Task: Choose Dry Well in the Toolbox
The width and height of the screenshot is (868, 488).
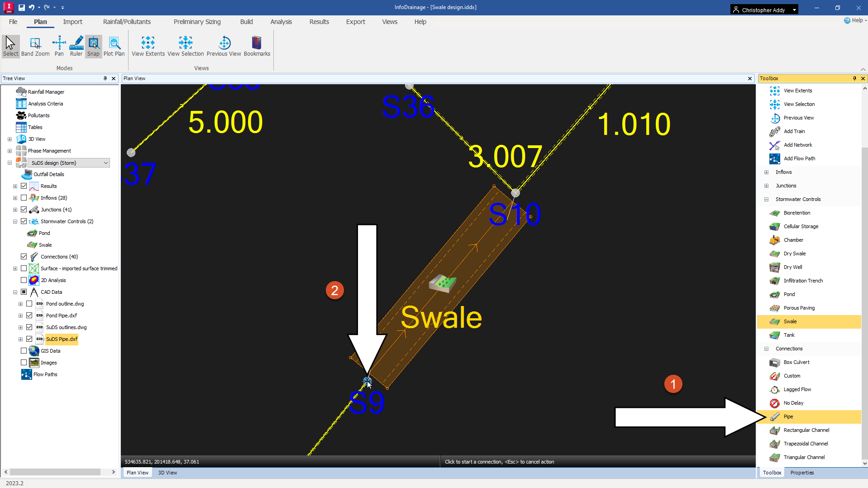Action: pos(792,267)
